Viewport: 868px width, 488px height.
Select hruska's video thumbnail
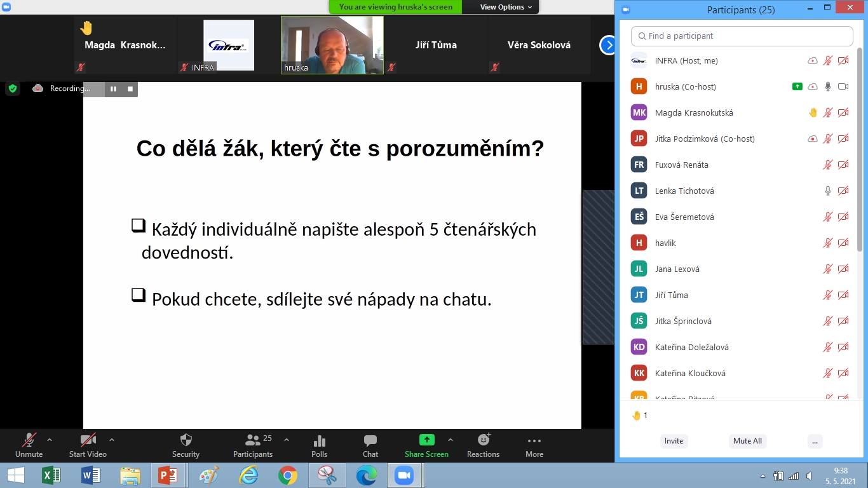tap(332, 45)
